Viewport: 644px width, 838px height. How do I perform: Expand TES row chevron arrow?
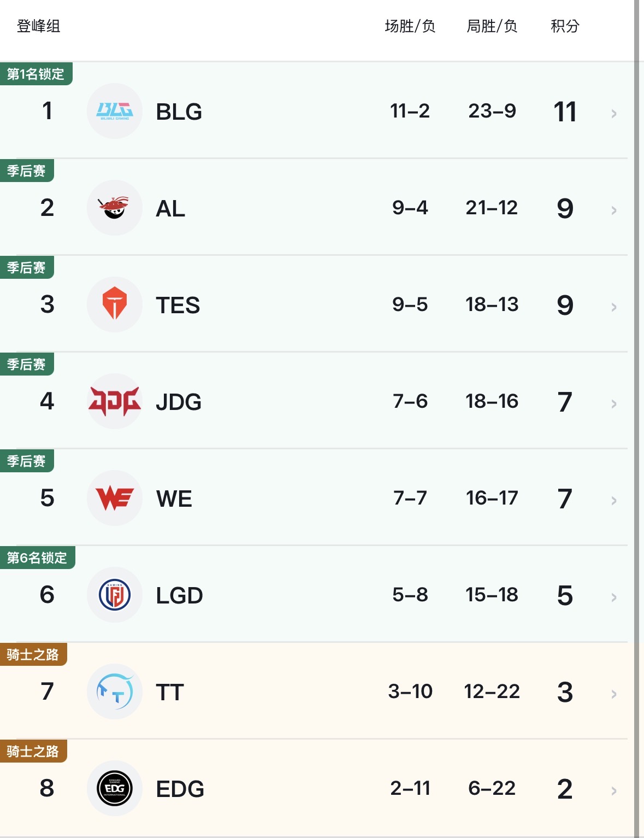(x=614, y=307)
